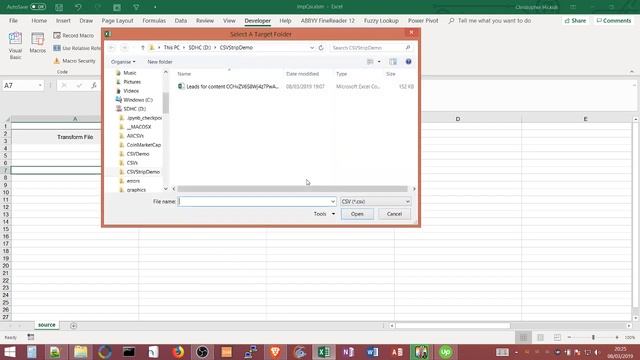Expand address bar history dropdown
The image size is (640, 360).
click(x=312, y=48)
